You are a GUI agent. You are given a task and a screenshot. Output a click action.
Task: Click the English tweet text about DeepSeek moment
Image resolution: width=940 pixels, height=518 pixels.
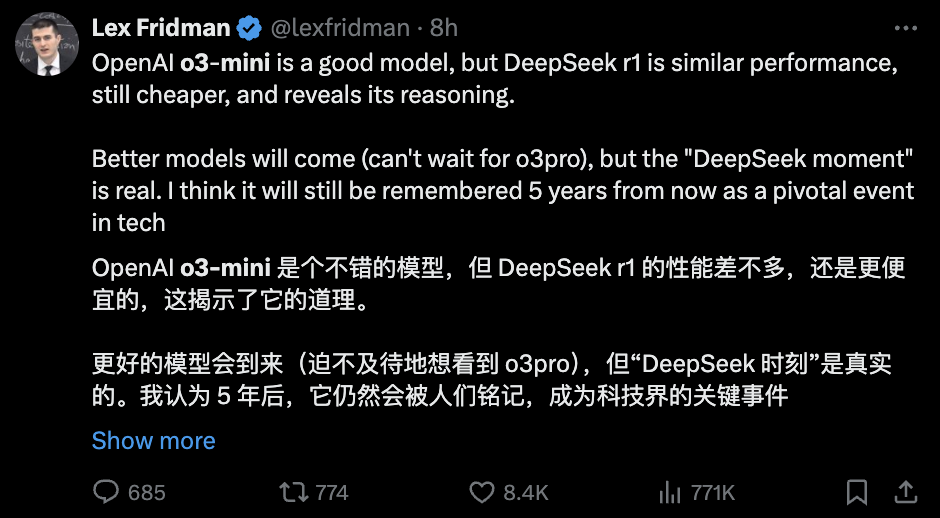click(x=503, y=191)
